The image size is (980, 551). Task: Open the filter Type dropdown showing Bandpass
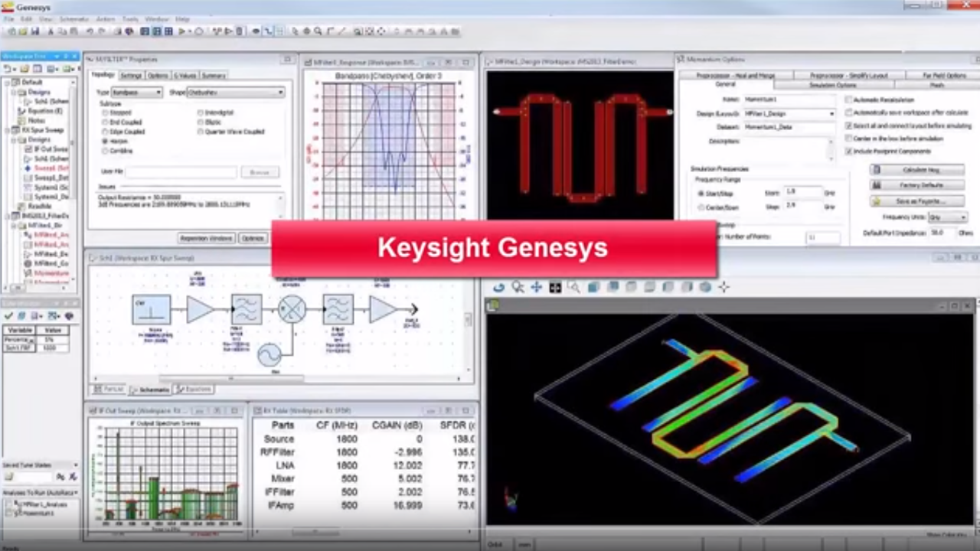coord(137,93)
